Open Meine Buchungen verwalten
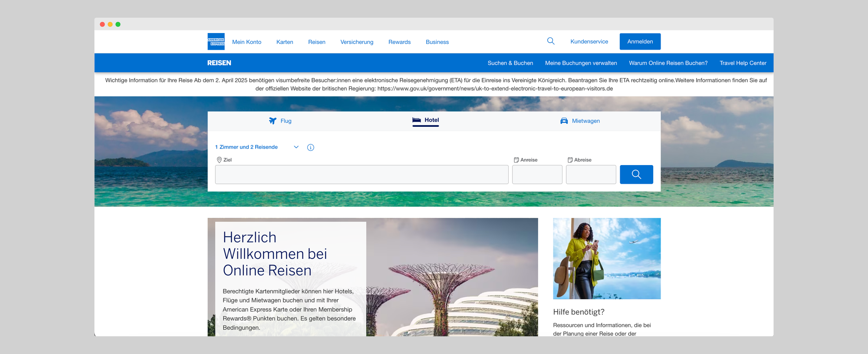868x354 pixels. pos(581,63)
